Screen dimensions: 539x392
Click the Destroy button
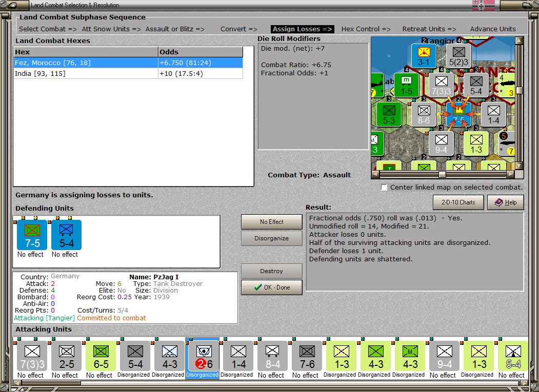click(272, 271)
